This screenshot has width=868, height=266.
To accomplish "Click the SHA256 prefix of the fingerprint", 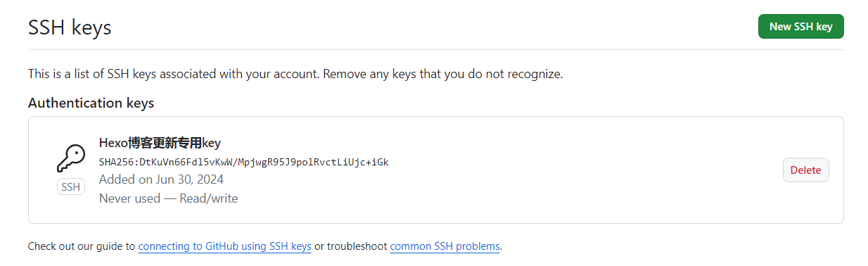I will pyautogui.click(x=114, y=162).
